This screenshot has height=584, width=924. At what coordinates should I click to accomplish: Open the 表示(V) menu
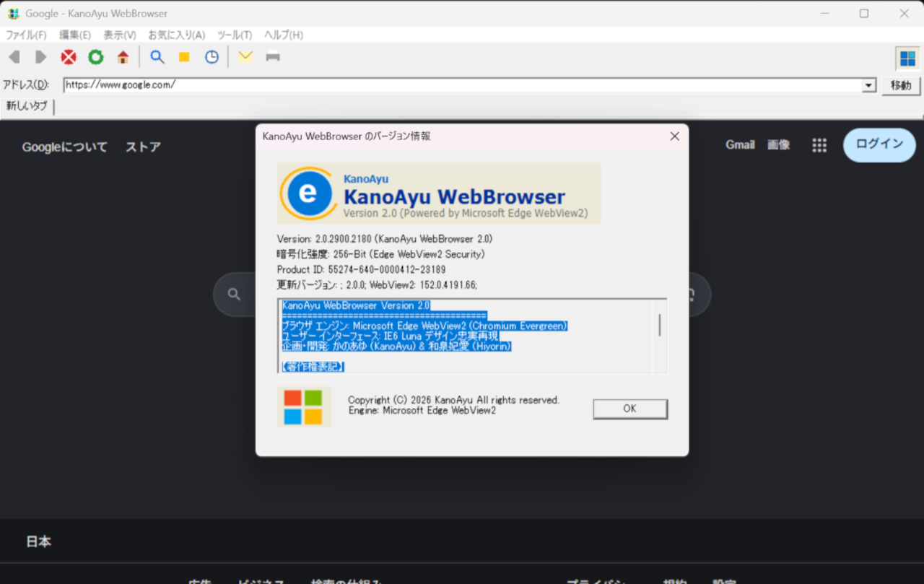pos(120,35)
